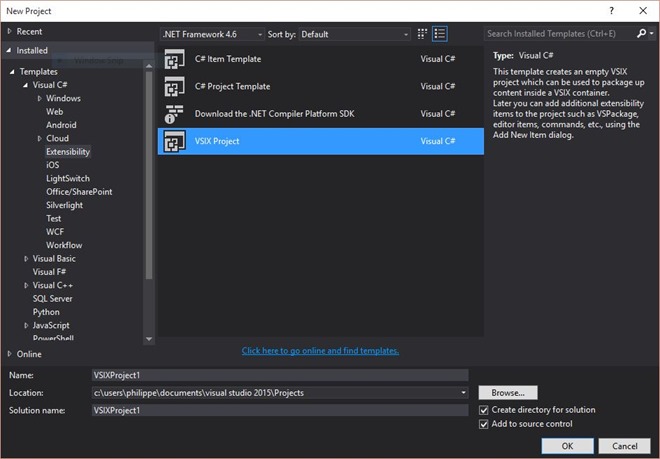Select the Web template category

[x=55, y=112]
